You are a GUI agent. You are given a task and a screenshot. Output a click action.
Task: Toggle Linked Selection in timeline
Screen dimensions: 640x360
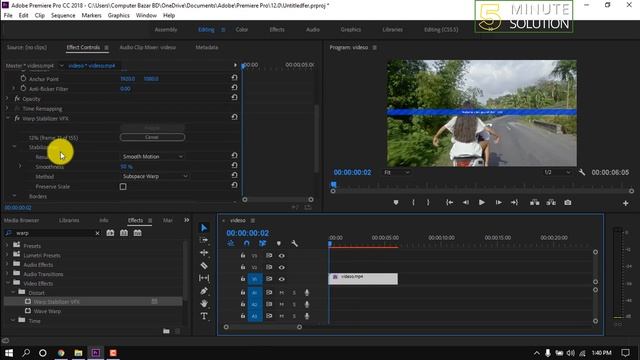pos(262,243)
